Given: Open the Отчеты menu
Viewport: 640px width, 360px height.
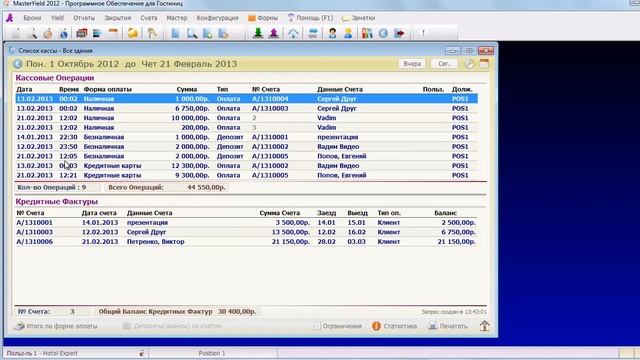Looking at the screenshot, I should [84, 18].
